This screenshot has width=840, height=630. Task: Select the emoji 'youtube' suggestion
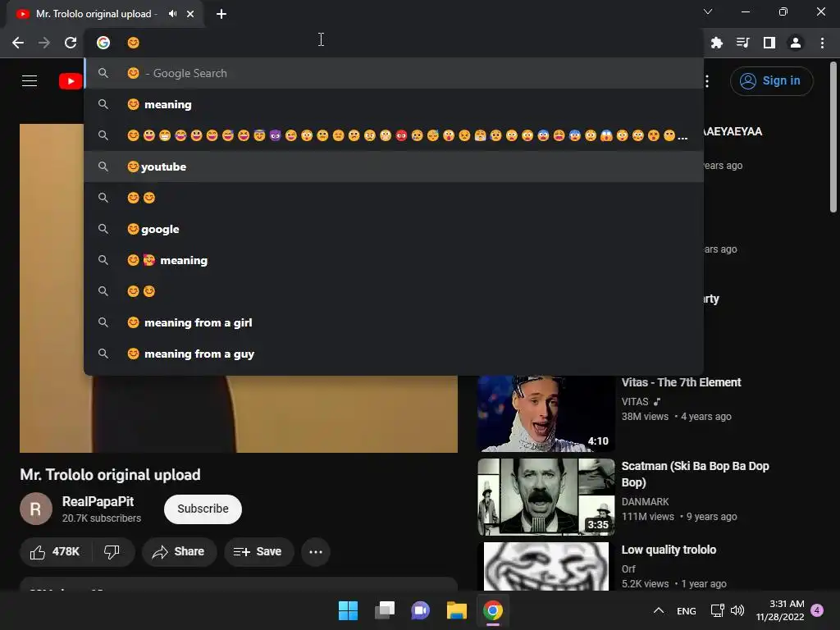tap(394, 167)
